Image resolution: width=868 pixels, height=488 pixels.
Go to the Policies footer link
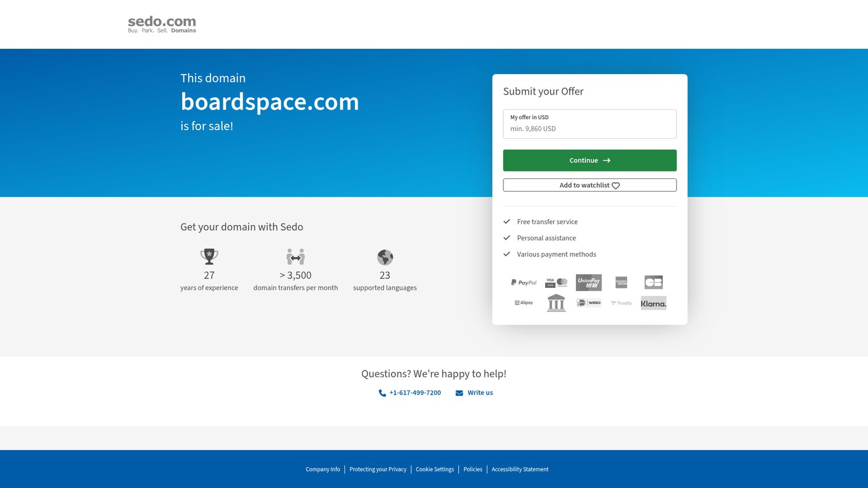click(x=473, y=469)
